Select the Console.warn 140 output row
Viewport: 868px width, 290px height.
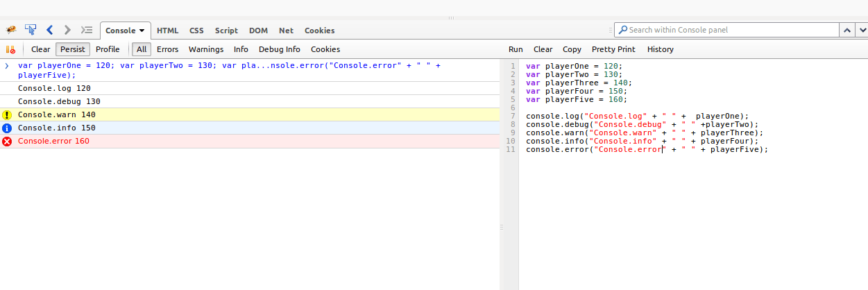point(250,115)
